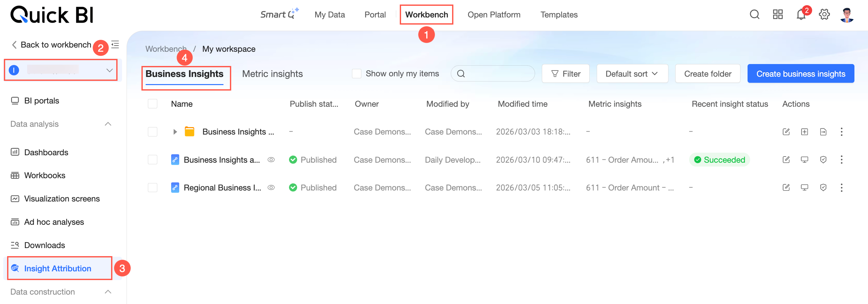Collapse the sidebar menu icon

click(x=115, y=45)
